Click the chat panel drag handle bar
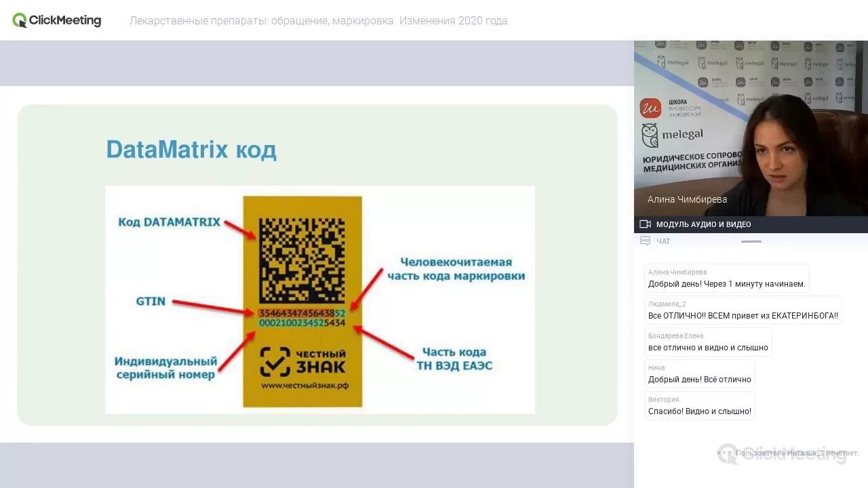This screenshot has height=488, width=868. [751, 241]
